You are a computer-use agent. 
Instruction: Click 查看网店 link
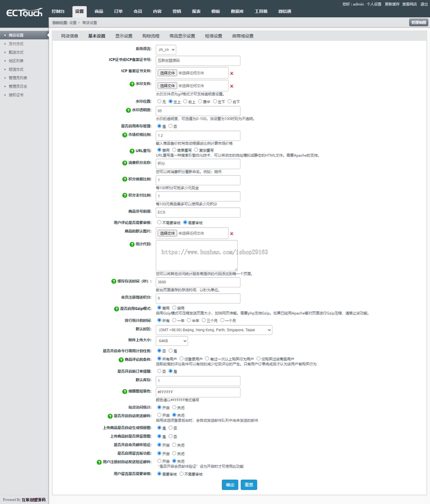click(x=410, y=4)
